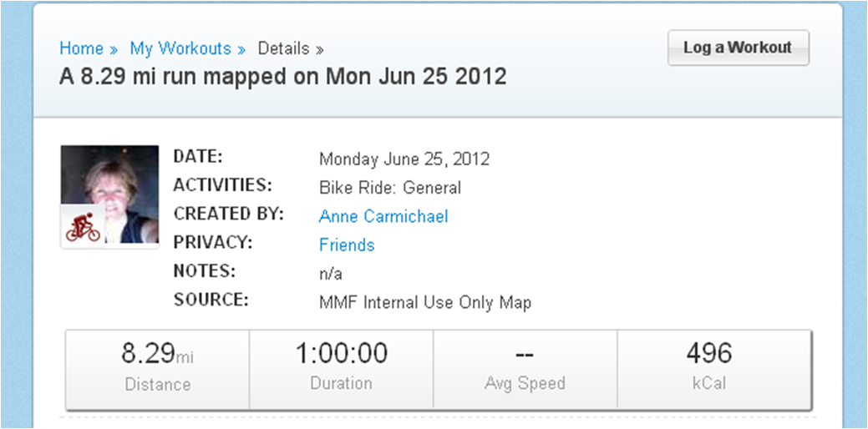
Task: Click the Details breadcrumb item
Action: point(283,48)
